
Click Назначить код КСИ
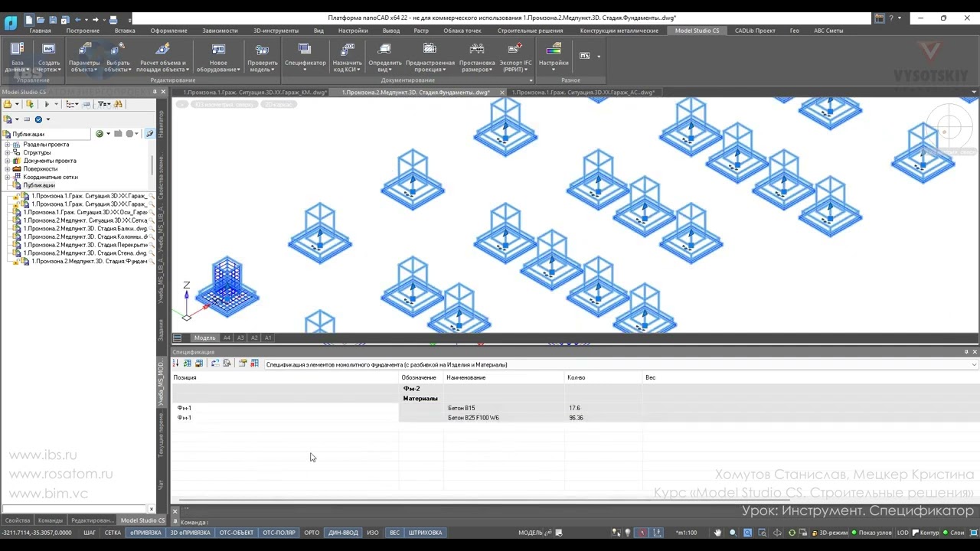347,57
